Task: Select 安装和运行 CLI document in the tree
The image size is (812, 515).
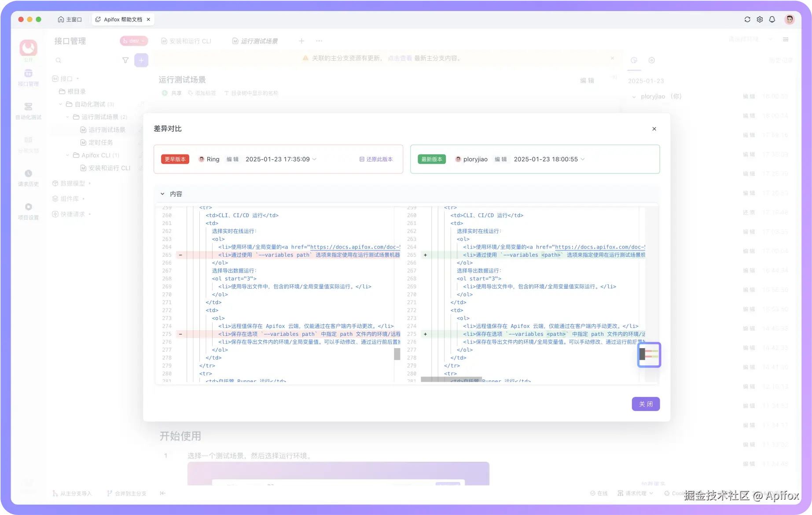Action: (106, 168)
